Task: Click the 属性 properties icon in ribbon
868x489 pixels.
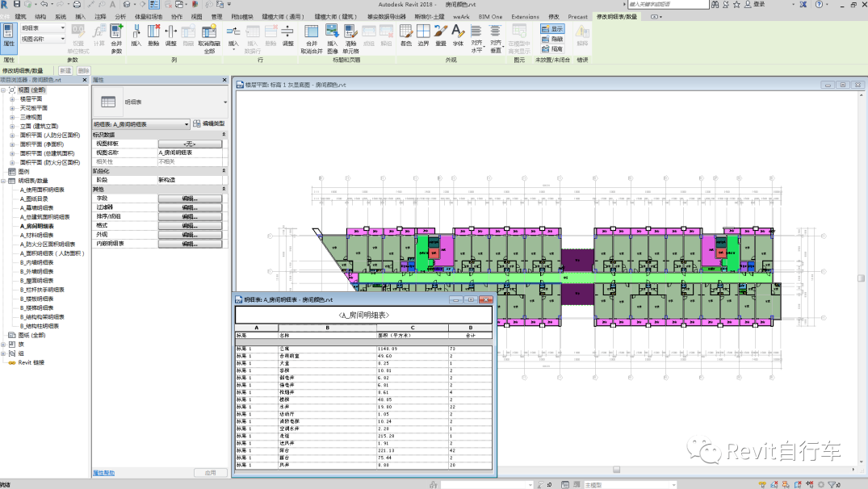Action: (9, 34)
